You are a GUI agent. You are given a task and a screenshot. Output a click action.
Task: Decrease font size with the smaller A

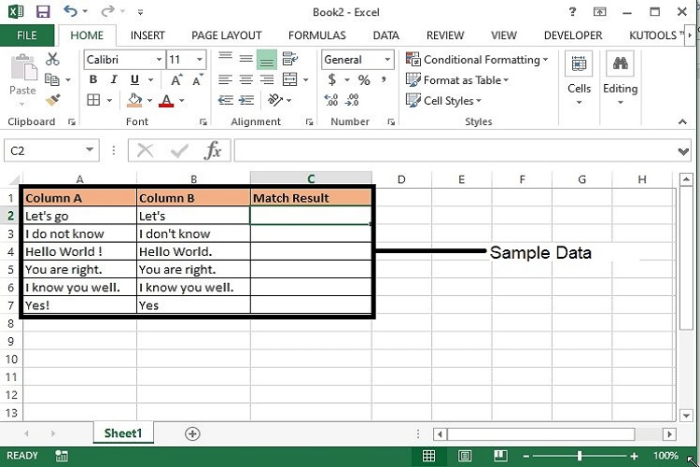click(197, 80)
